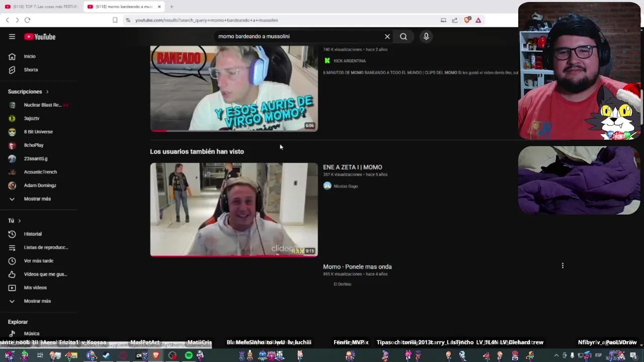
Task: Open the Nicolas Gago channel link
Action: [x=346, y=186]
